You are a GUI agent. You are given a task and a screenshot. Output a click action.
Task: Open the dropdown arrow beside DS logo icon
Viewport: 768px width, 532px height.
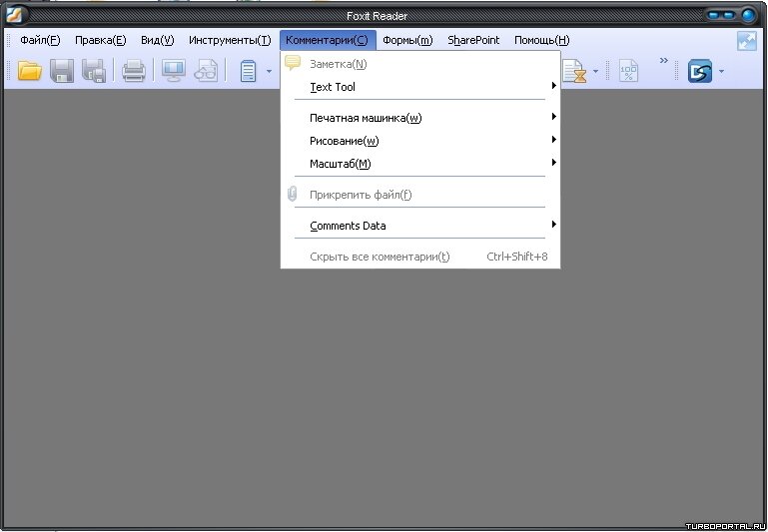(721, 72)
